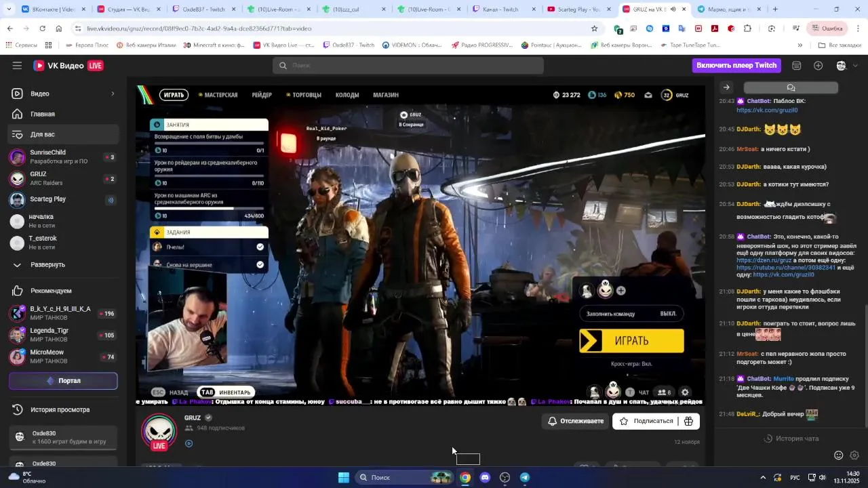
Task: Click Подписаться subscribe button
Action: coord(646,421)
